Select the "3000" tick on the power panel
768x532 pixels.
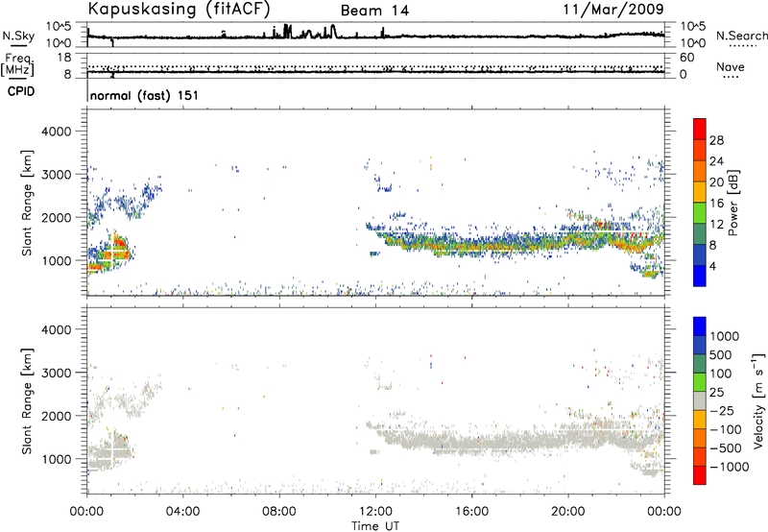(57, 175)
